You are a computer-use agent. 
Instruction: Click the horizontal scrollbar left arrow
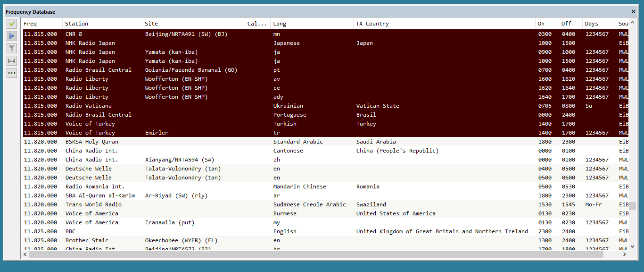coord(25,255)
